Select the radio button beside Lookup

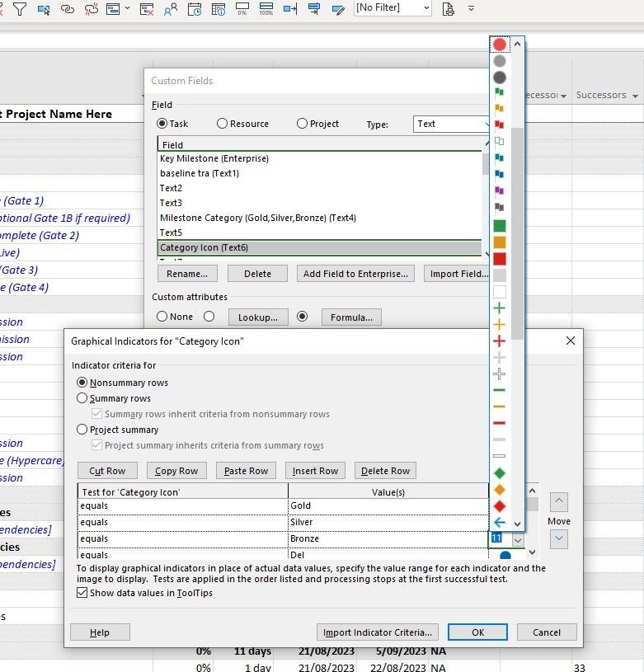pos(209,317)
